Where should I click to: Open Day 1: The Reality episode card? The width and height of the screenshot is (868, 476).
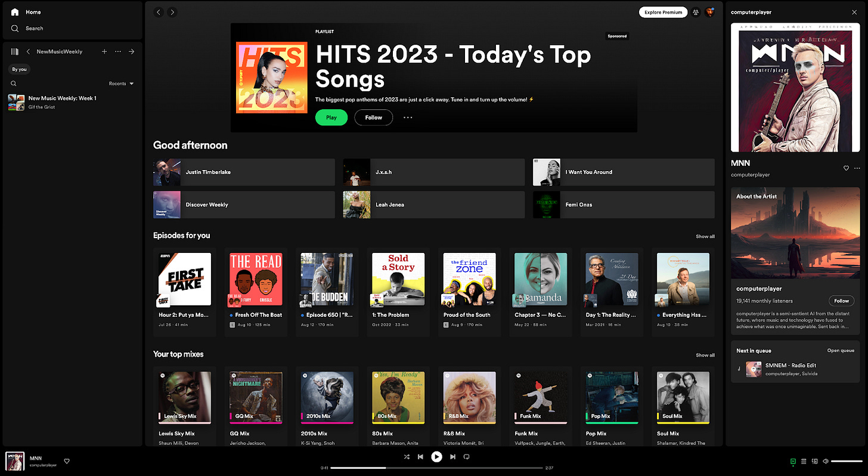[612, 292]
